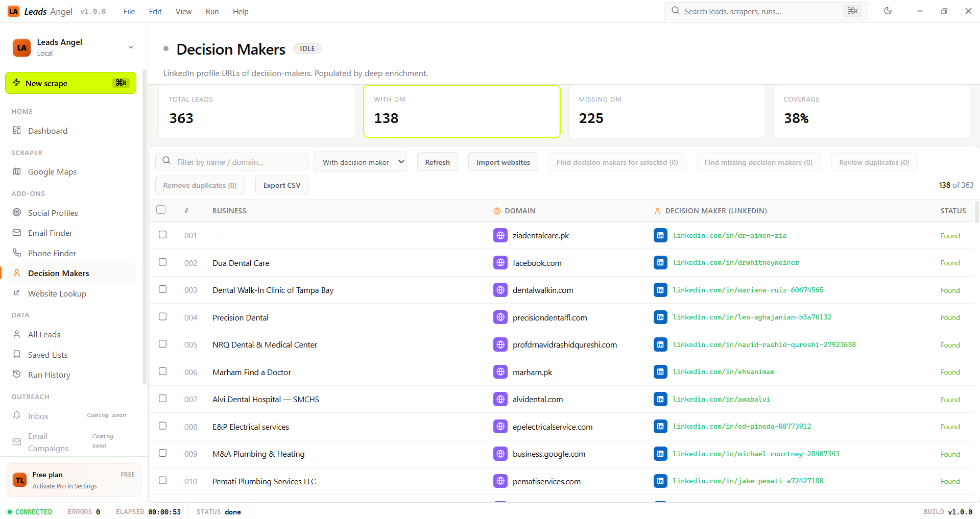Click the Filter by name / domain field

[232, 162]
